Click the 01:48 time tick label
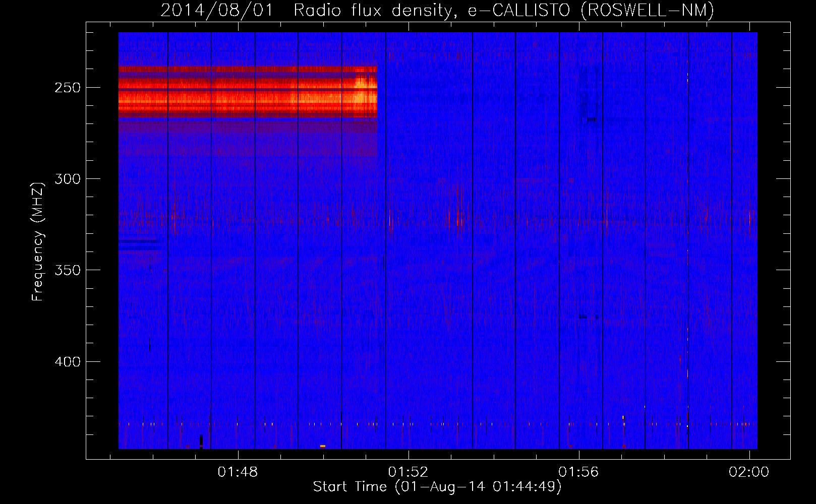Image resolution: width=816 pixels, height=504 pixels. (x=238, y=472)
